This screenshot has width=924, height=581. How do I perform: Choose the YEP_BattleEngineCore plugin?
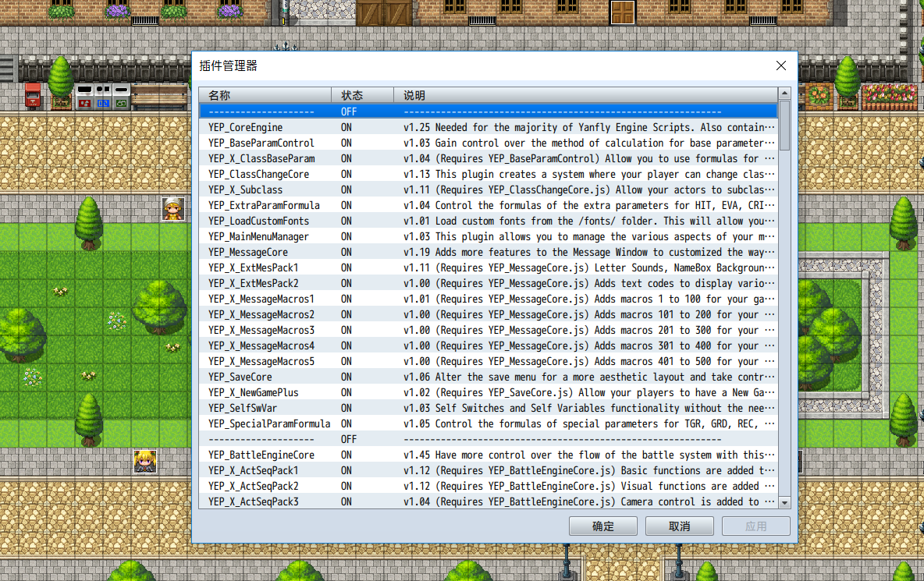point(489,455)
